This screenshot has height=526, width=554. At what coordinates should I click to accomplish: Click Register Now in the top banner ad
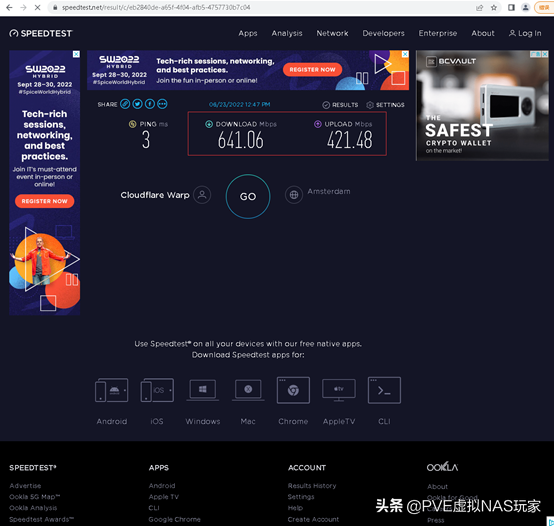(312, 70)
